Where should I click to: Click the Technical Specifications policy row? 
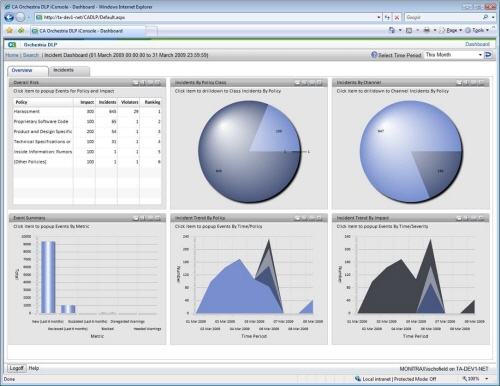(x=87, y=142)
